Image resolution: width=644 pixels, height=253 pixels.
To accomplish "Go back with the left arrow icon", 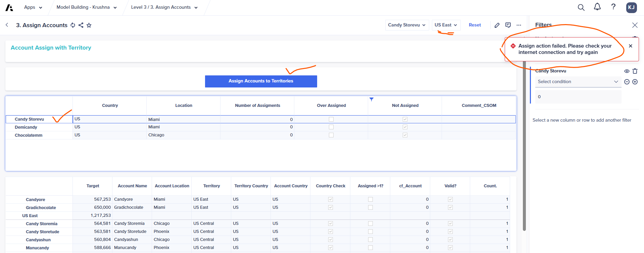I will tap(7, 25).
